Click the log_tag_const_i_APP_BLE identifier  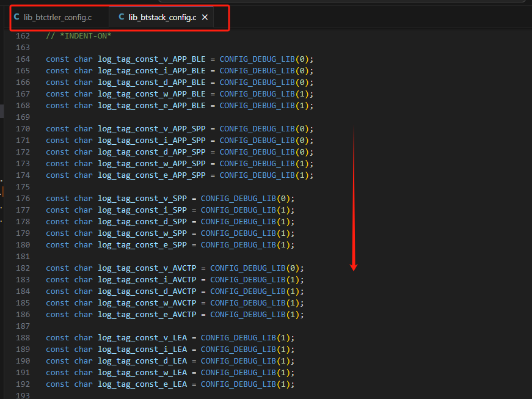tap(151, 70)
